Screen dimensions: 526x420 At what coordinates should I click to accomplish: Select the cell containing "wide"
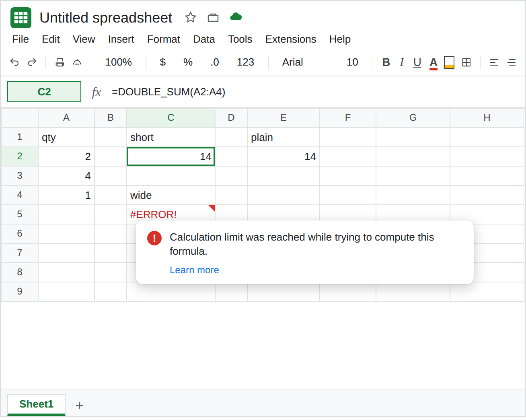coord(171,195)
